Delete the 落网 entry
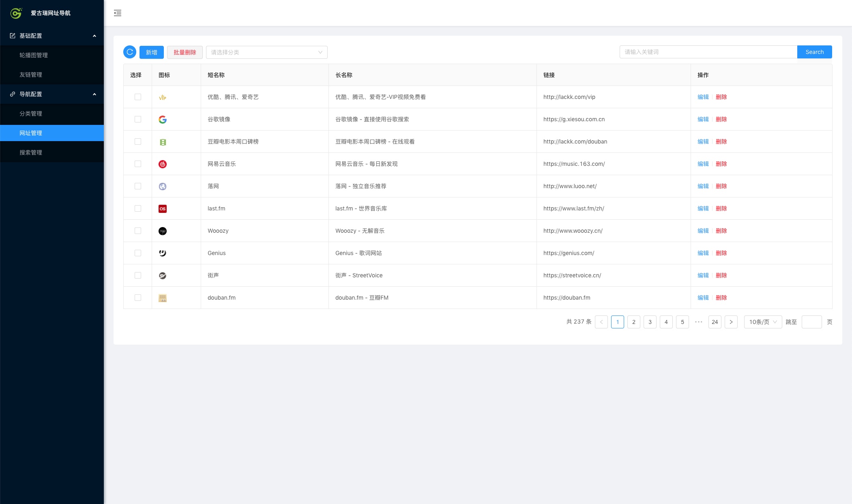Screen dimensions: 852x504 (x=721, y=186)
